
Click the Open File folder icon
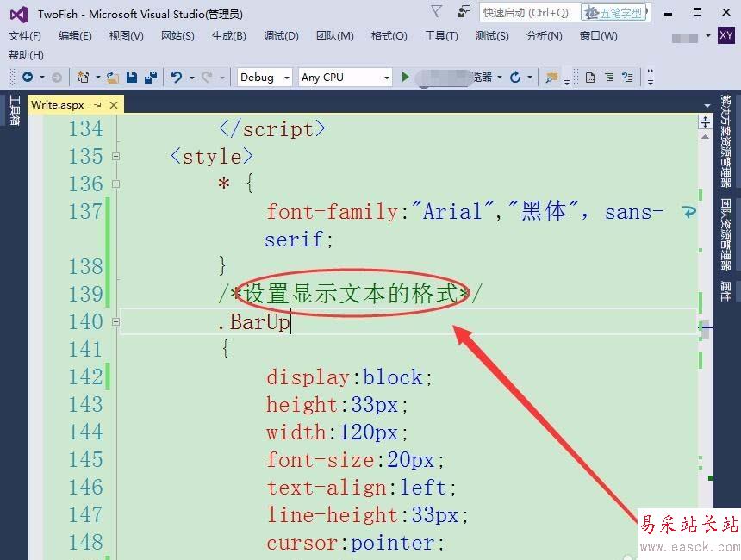(113, 77)
